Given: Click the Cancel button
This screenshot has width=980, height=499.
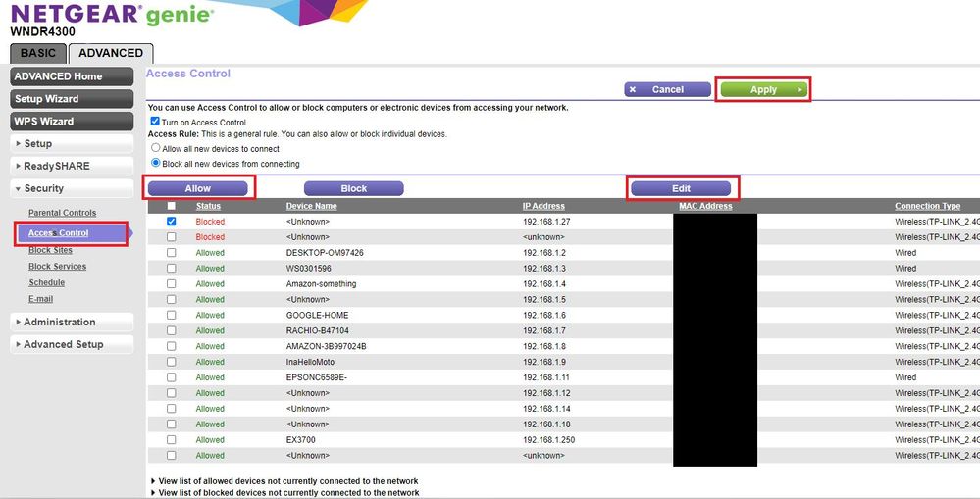Looking at the screenshot, I should pyautogui.click(x=667, y=89).
